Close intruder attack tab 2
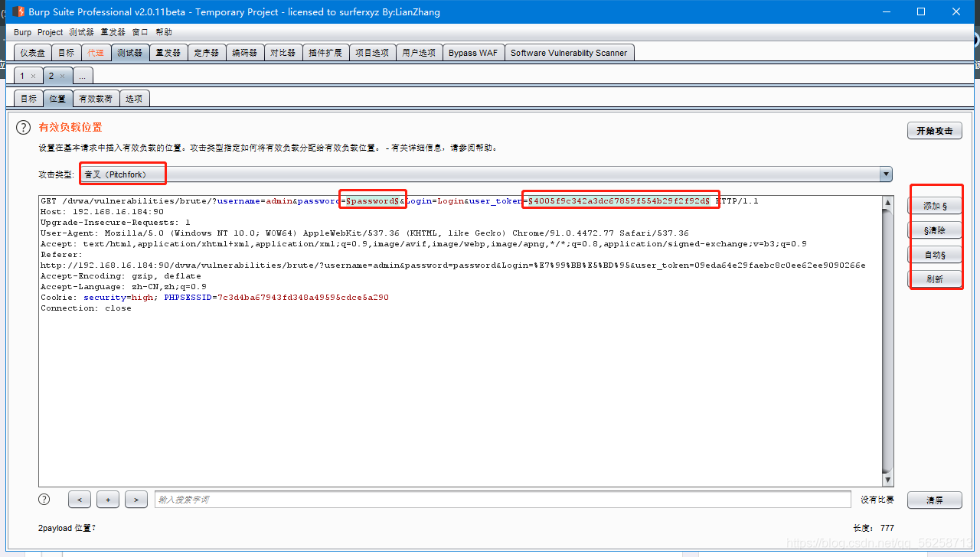The width and height of the screenshot is (980, 557). pyautogui.click(x=63, y=77)
